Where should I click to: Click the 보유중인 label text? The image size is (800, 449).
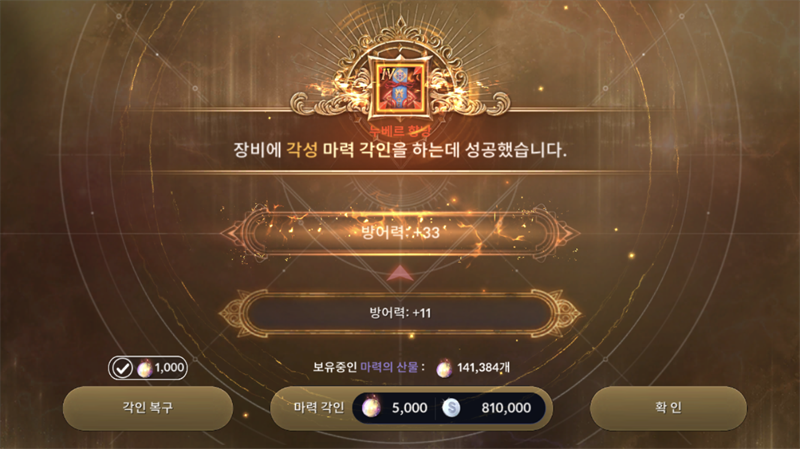pos(335,367)
